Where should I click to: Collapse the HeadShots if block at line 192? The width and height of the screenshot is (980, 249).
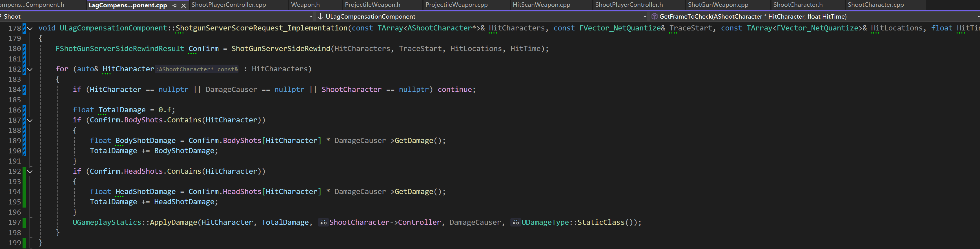pyautogui.click(x=30, y=171)
